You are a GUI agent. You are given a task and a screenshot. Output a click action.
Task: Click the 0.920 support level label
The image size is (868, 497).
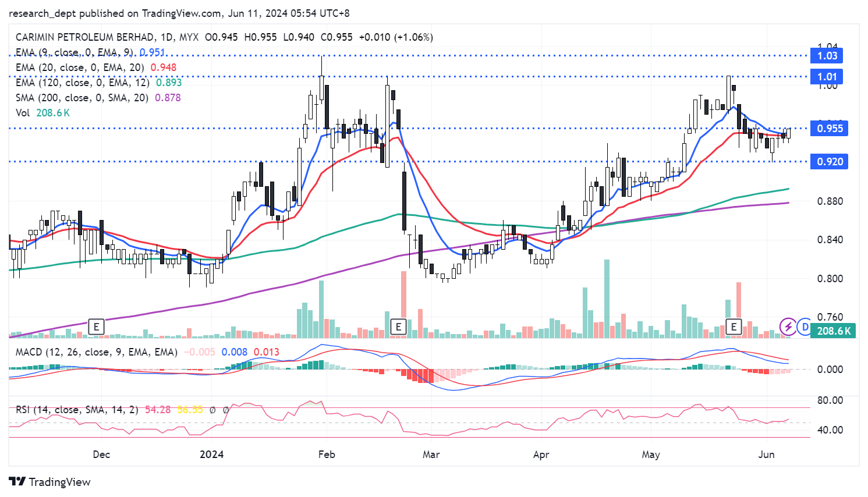830,162
